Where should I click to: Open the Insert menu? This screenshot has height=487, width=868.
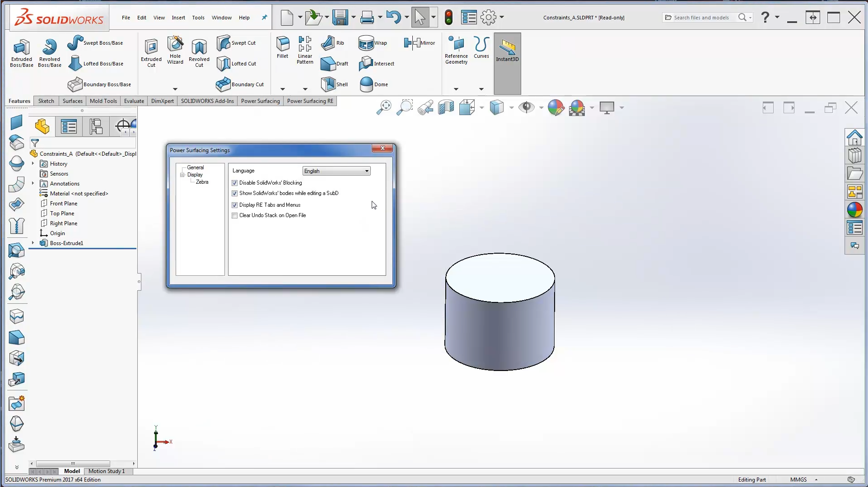pyautogui.click(x=178, y=18)
